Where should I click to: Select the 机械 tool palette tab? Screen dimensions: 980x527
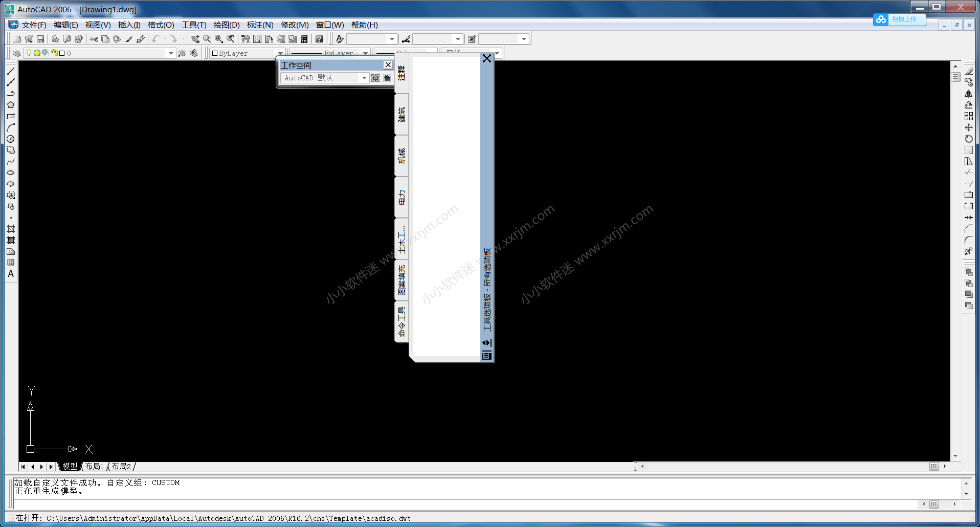(x=402, y=156)
